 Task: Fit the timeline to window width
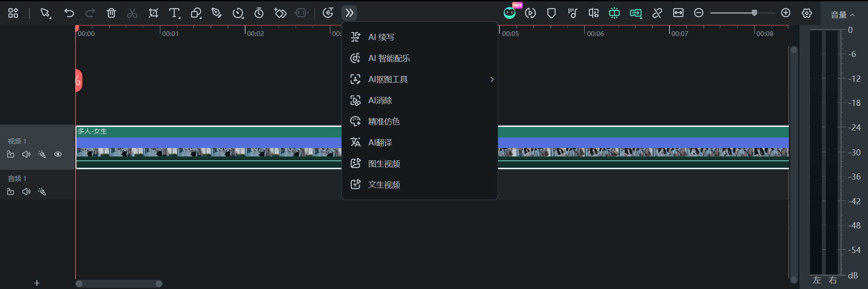[678, 13]
